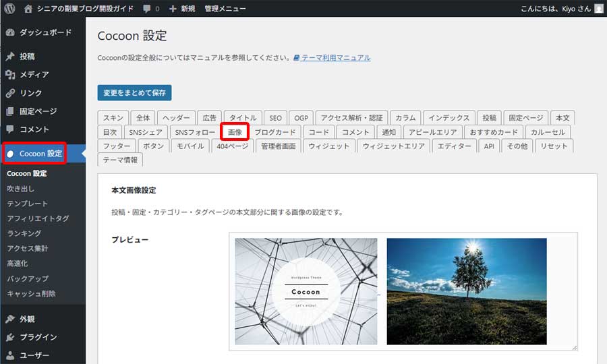Viewport: 607px width, 364px height.
Task: Switch to the 広告 tab
Action: tap(210, 117)
